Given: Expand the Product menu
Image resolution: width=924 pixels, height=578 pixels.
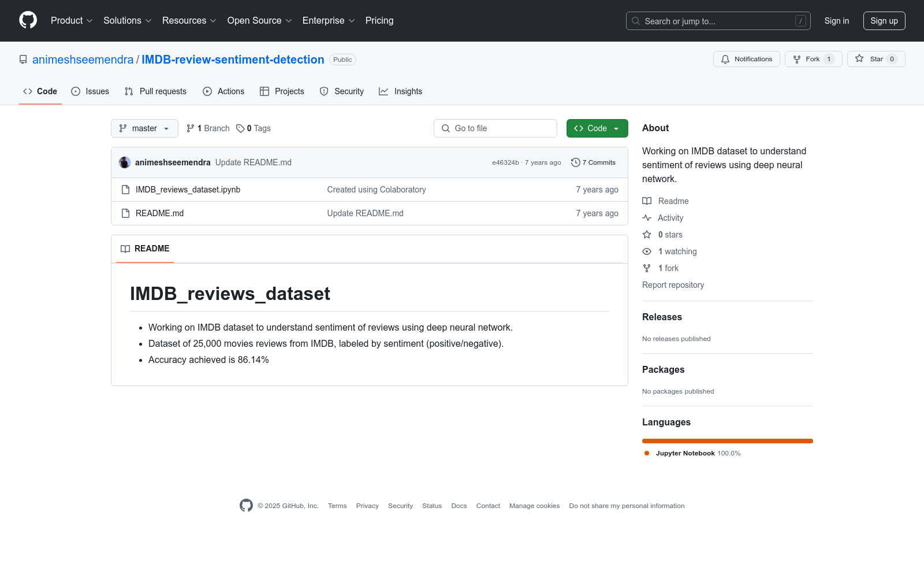Looking at the screenshot, I should [72, 20].
